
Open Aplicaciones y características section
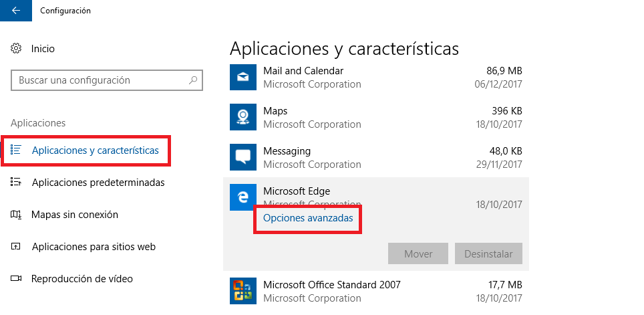click(96, 150)
